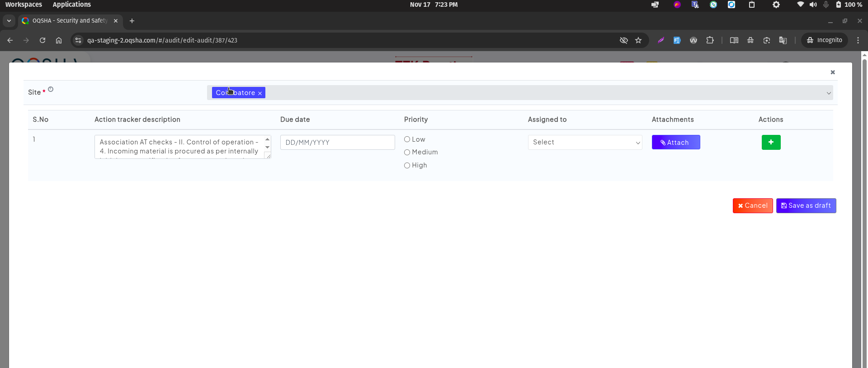The width and height of the screenshot is (868, 368).
Task: Click the Due date input field
Action: pyautogui.click(x=337, y=142)
